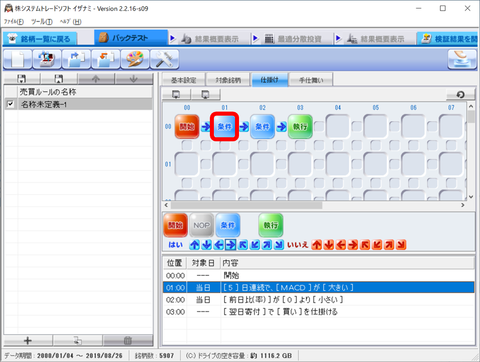This screenshot has width=480, height=362.
Task: Pick the blue 条件 block from the palette
Action: [x=228, y=225]
